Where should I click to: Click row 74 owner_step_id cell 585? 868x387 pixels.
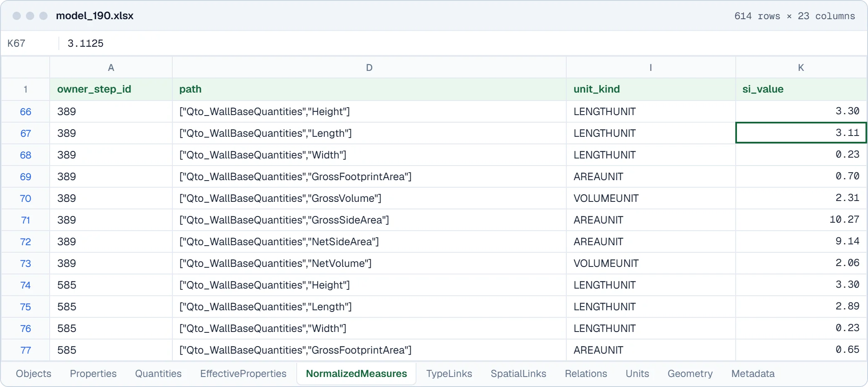[111, 285]
